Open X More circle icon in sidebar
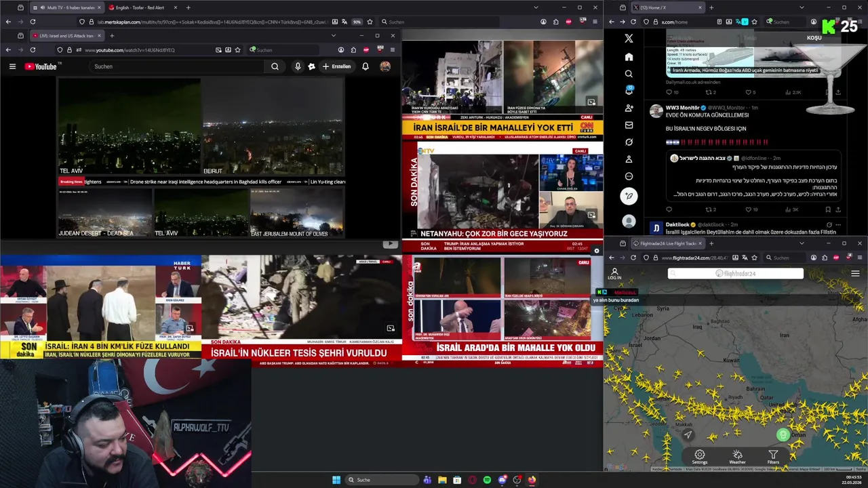Screen dimensions: 868x488 pos(629,176)
